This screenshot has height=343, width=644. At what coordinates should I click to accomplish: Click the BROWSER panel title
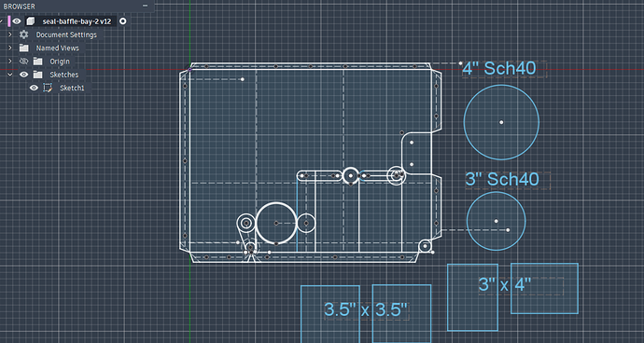[20, 7]
